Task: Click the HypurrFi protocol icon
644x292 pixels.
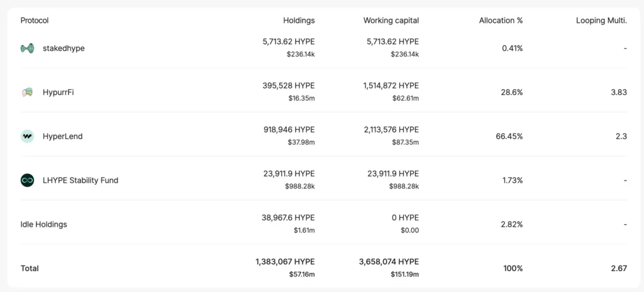Action: pyautogui.click(x=27, y=92)
